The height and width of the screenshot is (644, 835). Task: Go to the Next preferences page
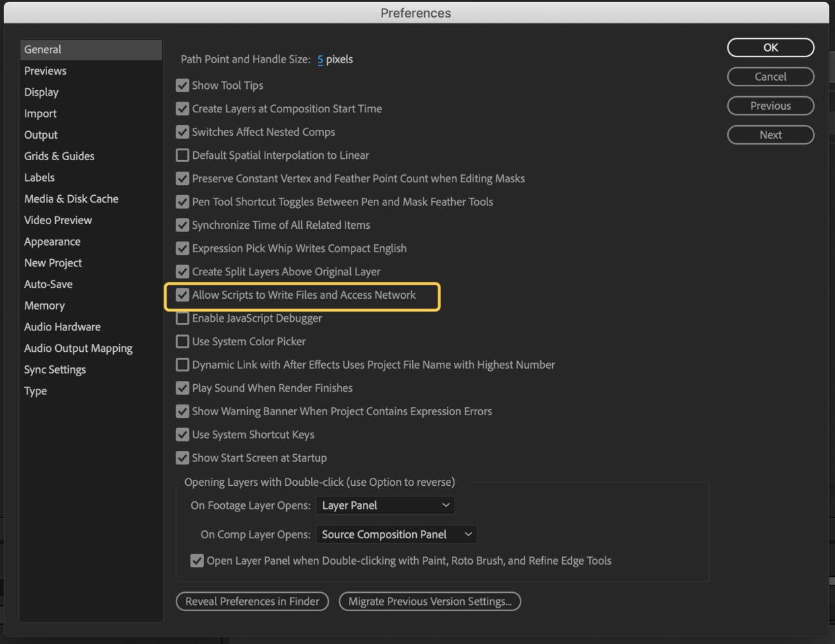[x=770, y=135]
